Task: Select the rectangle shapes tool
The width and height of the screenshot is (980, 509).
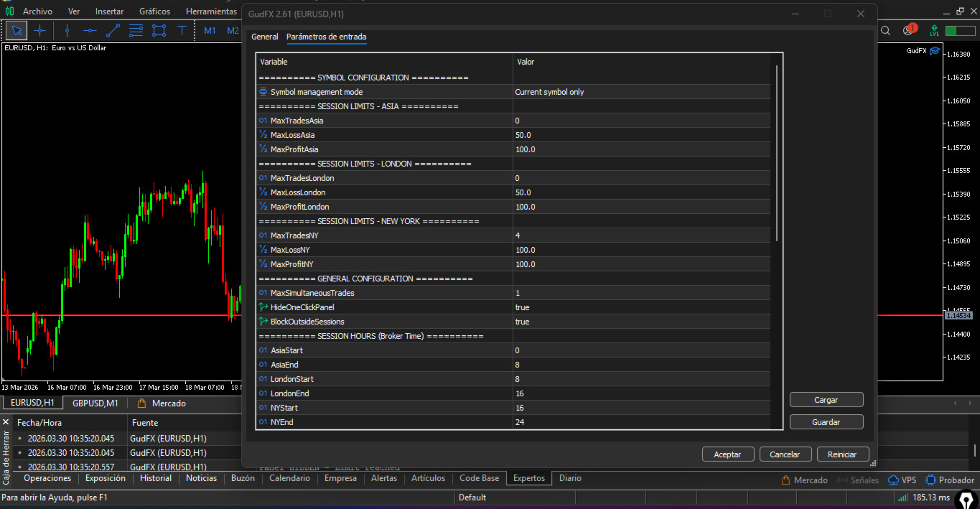Action: 159,30
